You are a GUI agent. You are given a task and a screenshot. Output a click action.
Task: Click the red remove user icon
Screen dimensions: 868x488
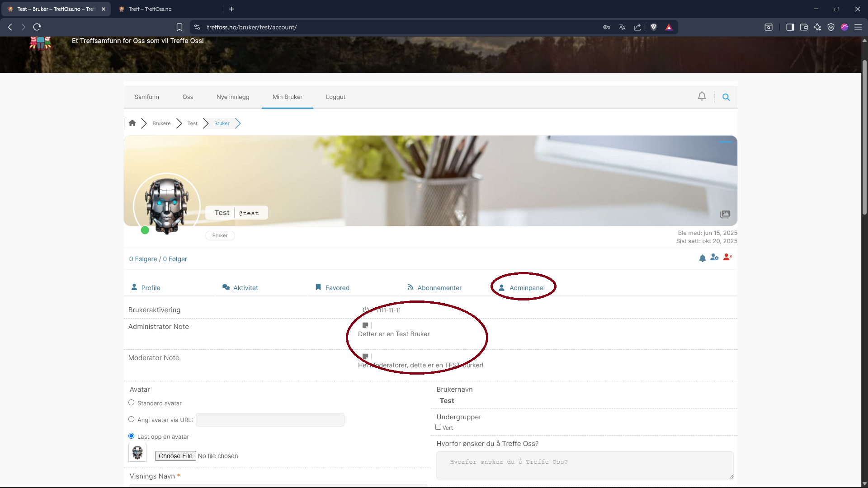pyautogui.click(x=727, y=257)
